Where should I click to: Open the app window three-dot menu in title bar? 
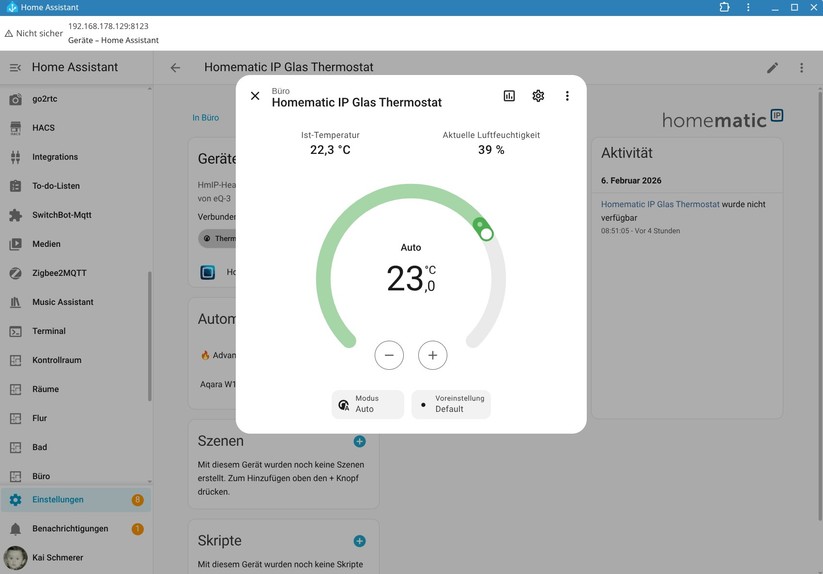point(748,7)
